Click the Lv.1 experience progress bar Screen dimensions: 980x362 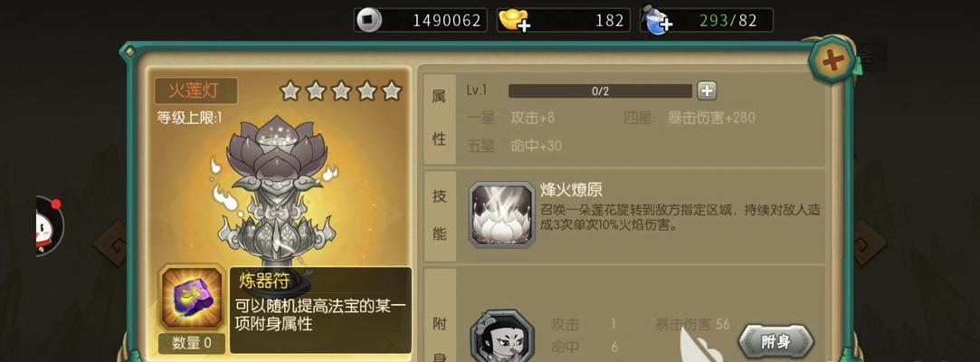point(600,91)
